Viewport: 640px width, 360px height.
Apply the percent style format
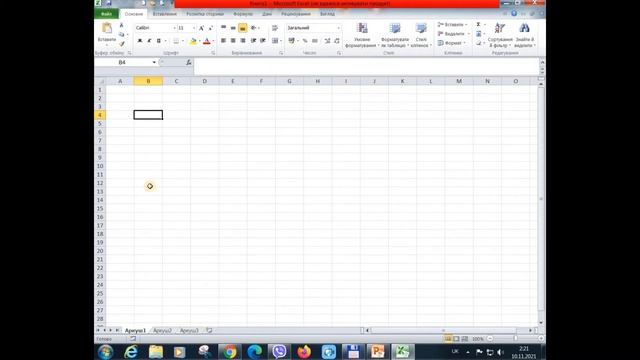click(305, 41)
